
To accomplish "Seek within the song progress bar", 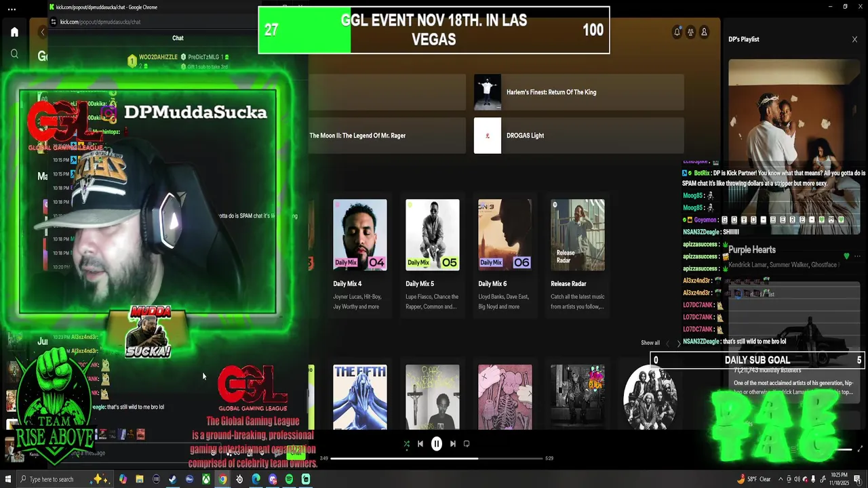I will coord(437,458).
